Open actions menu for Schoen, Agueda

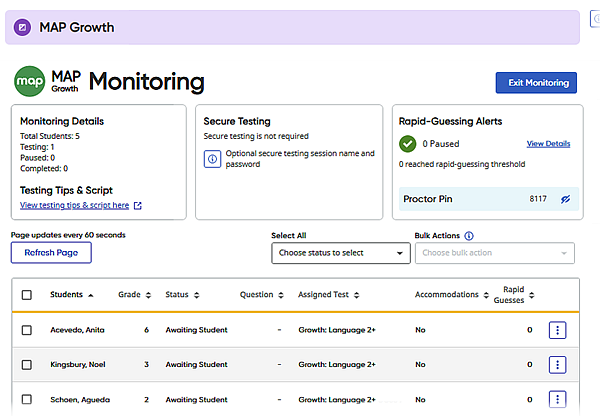(x=558, y=398)
